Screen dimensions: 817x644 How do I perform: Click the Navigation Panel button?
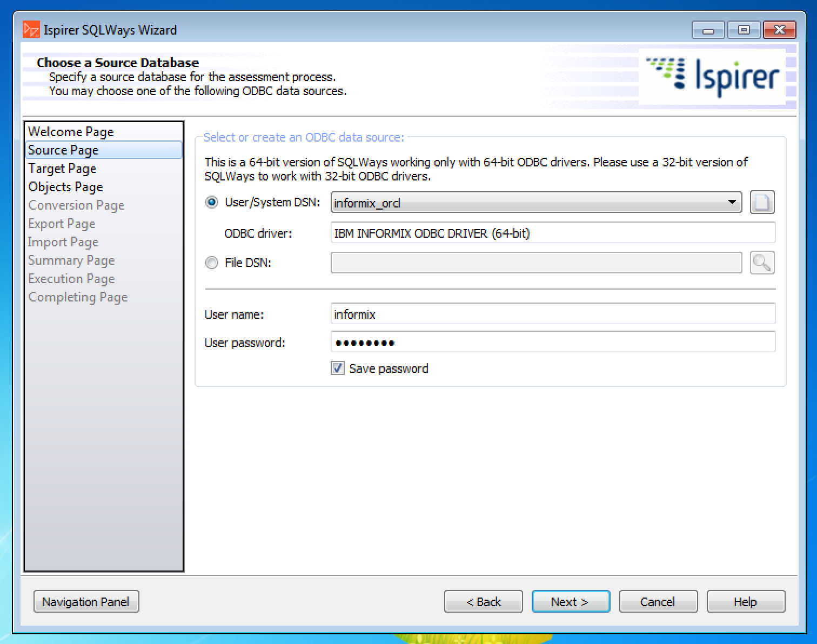pyautogui.click(x=86, y=601)
